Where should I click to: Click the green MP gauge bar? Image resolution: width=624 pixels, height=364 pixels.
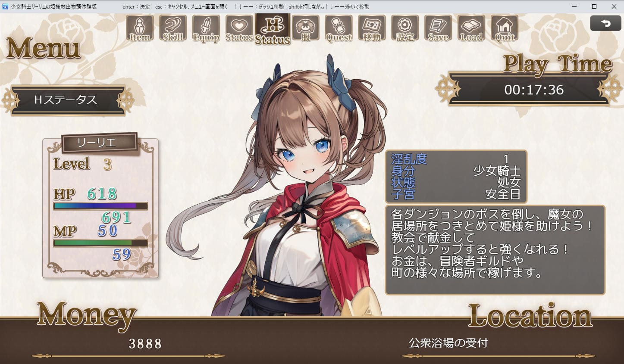coord(100,243)
